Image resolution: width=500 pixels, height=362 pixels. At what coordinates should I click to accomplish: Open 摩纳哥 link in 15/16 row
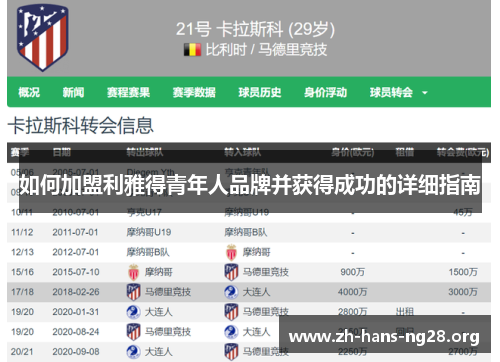coord(159,272)
